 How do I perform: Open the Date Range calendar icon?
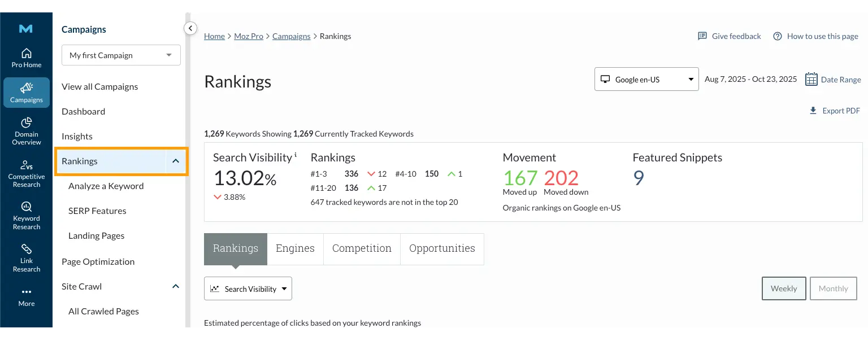click(x=811, y=79)
